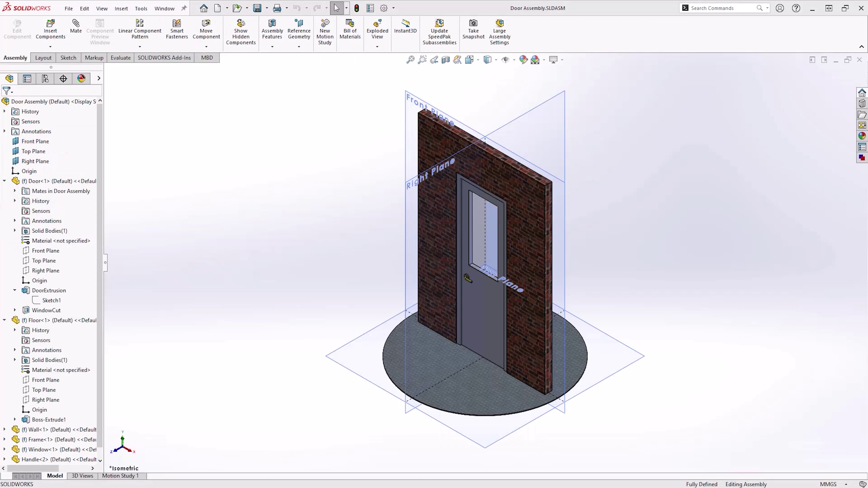Viewport: 868px width, 488px height.
Task: Click the Edit Component button
Action: coord(17,29)
